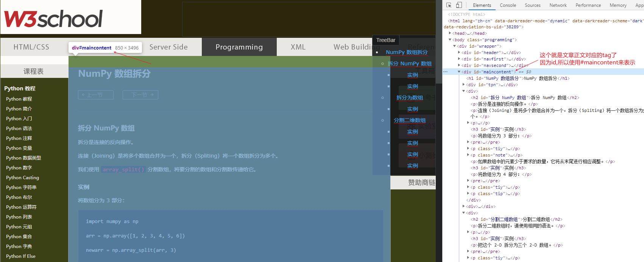Collapse the div id="wrapper" node
This screenshot has width=644, height=262.
coord(454,46)
